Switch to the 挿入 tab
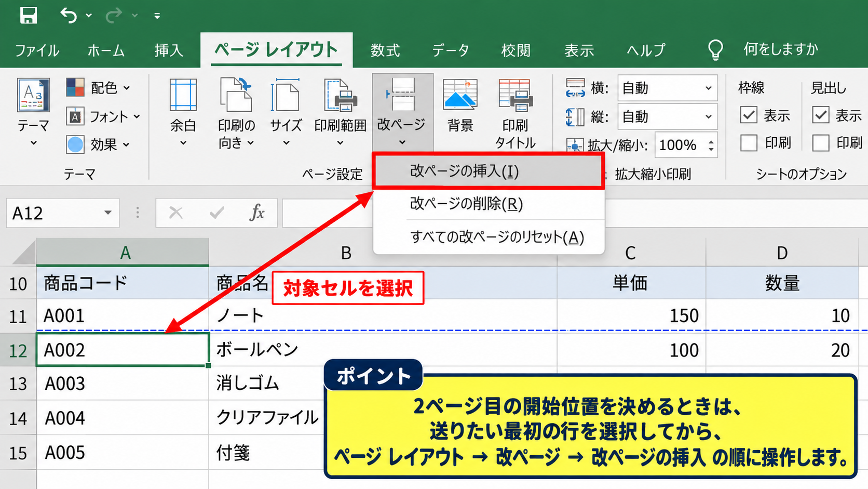Image resolution: width=868 pixels, height=489 pixels. [x=169, y=50]
